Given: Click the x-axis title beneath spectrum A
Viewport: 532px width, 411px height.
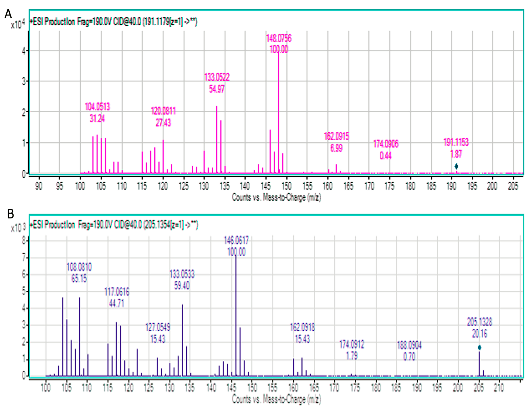Looking at the screenshot, I should click(276, 197).
